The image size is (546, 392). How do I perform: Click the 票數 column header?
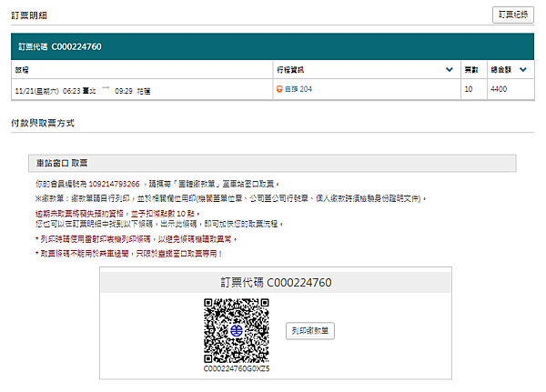pyautogui.click(x=471, y=70)
